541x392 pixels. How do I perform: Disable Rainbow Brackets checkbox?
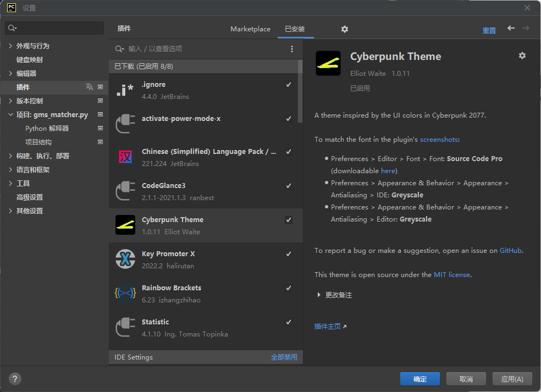(289, 288)
